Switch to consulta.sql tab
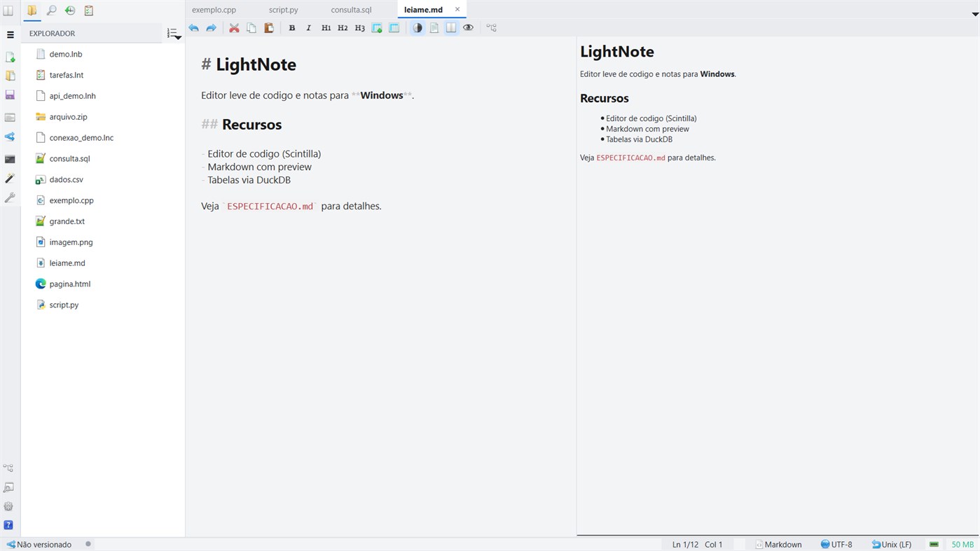The height and width of the screenshot is (551, 980). pyautogui.click(x=351, y=10)
